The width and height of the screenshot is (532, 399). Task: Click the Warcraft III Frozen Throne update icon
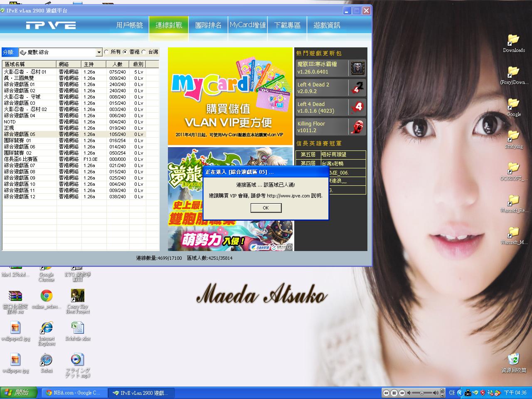point(357,68)
